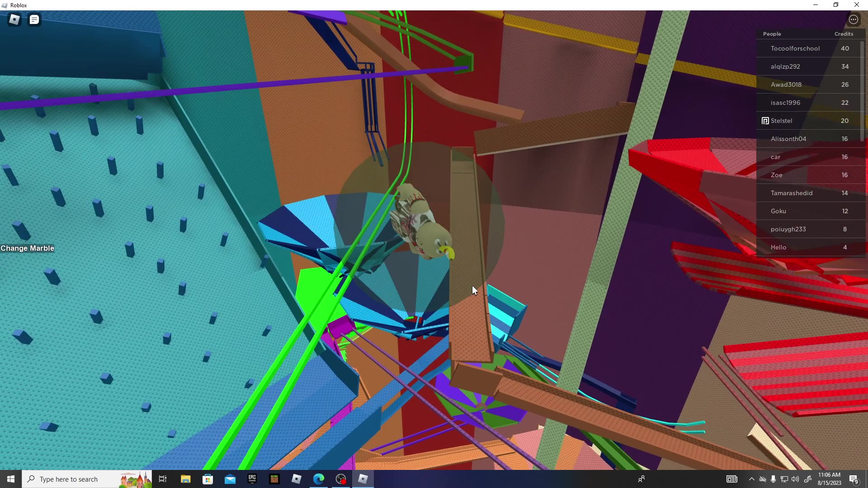Select player Stelstel in the leaderboard
The height and width of the screenshot is (488, 868).
click(781, 121)
